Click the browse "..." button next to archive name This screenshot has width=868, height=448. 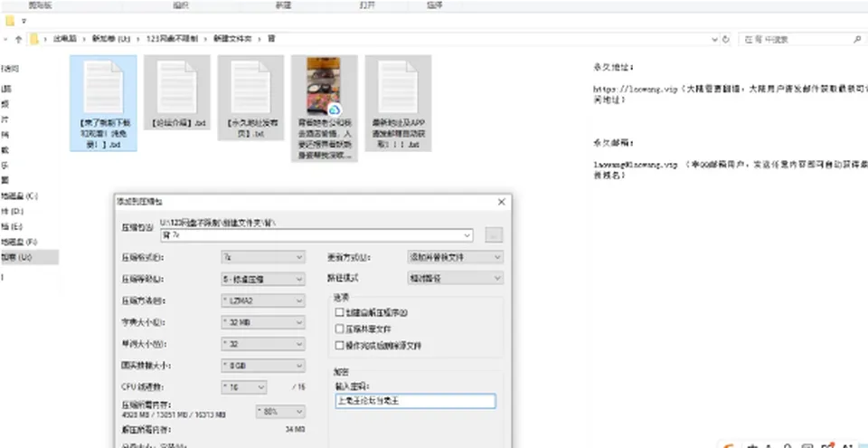pos(494,235)
